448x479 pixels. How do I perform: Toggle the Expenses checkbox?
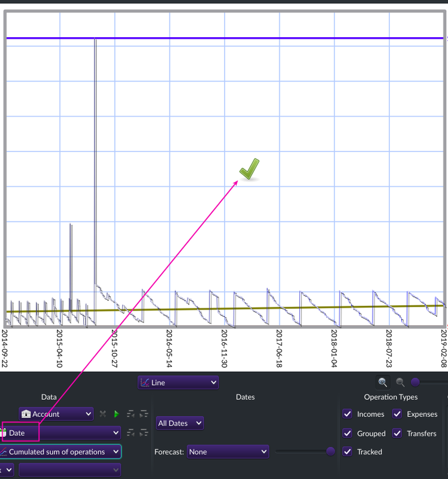click(x=397, y=414)
